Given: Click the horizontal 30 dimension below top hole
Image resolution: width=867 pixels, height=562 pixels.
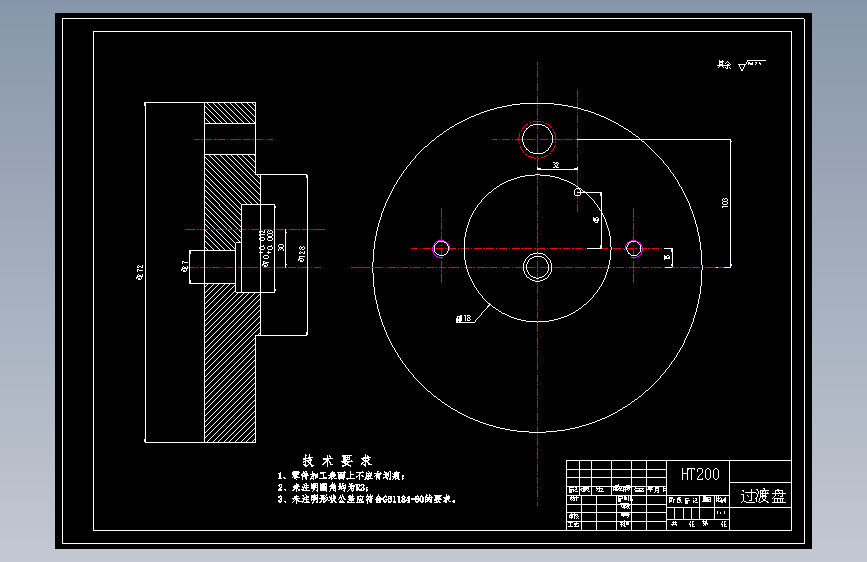Looking at the screenshot, I should pos(556,165).
